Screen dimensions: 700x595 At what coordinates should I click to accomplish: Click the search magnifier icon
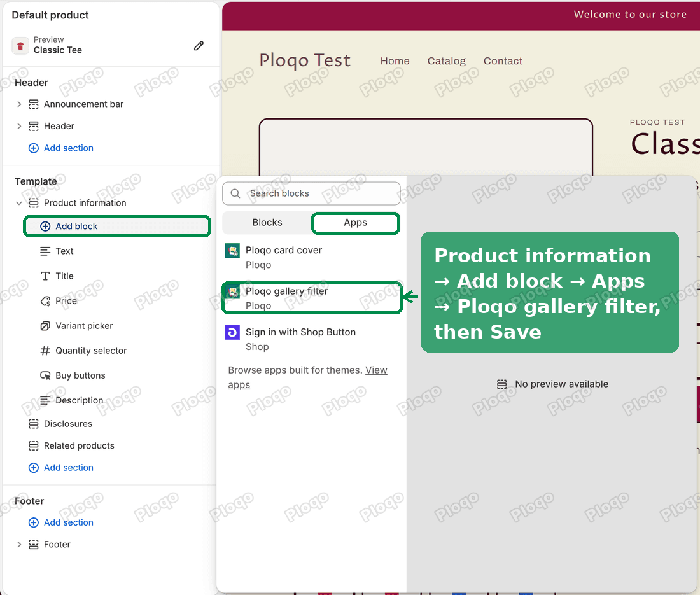235,193
